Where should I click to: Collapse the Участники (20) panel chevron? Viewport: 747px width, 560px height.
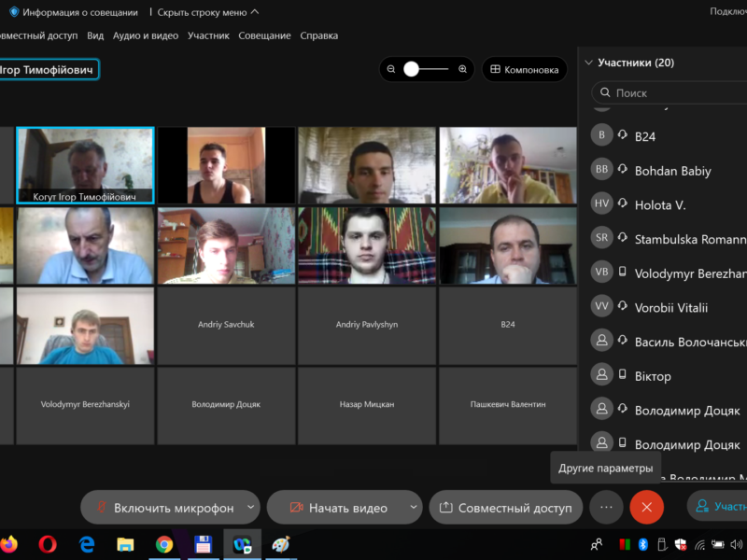588,63
